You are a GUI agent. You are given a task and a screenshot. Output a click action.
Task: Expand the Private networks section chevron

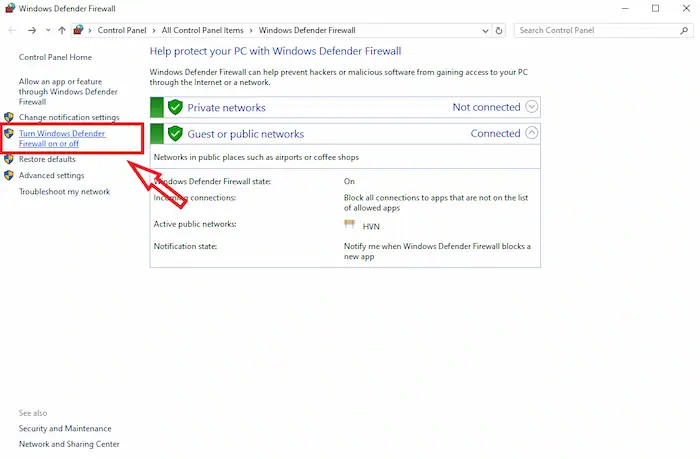[x=531, y=107]
